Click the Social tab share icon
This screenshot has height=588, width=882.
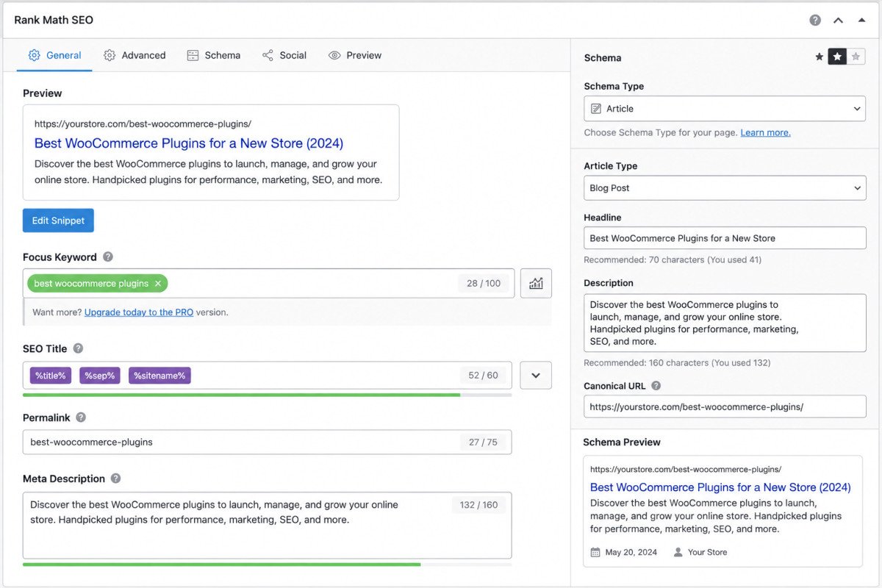tap(268, 55)
